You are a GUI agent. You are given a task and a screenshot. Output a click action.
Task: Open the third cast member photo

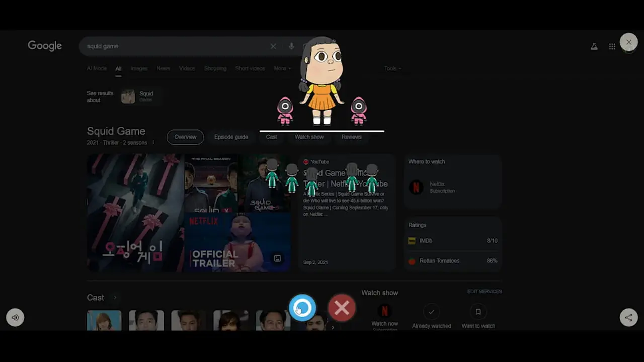coord(189,320)
